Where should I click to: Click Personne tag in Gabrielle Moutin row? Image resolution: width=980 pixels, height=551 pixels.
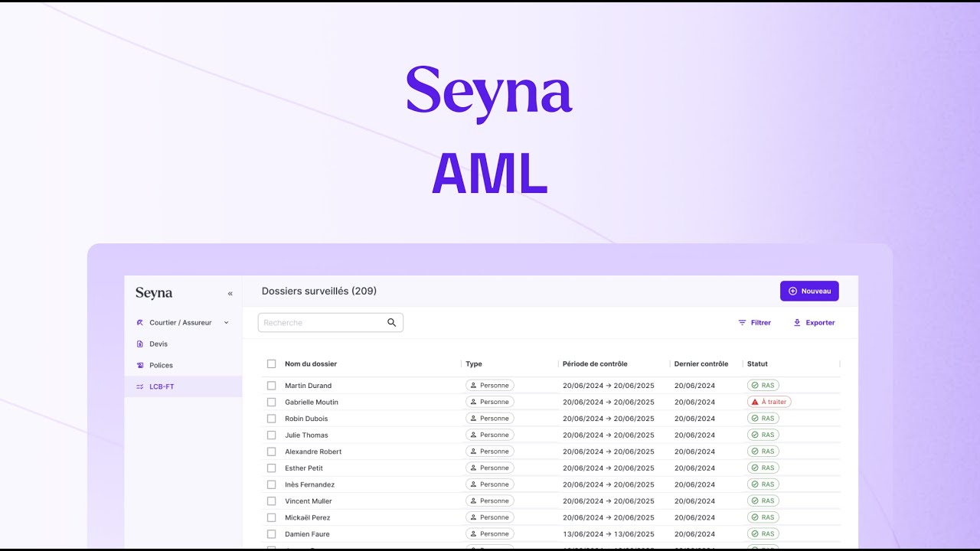(490, 402)
